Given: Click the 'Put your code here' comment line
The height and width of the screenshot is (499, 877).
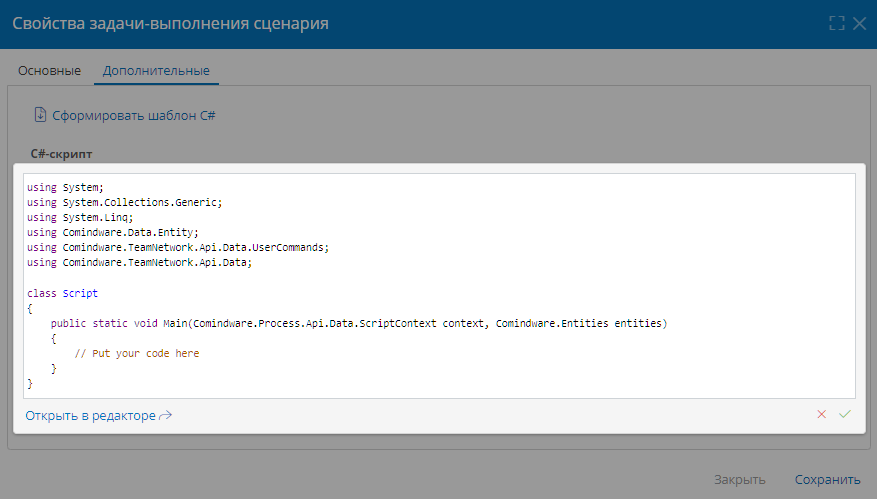Looking at the screenshot, I should coord(137,354).
